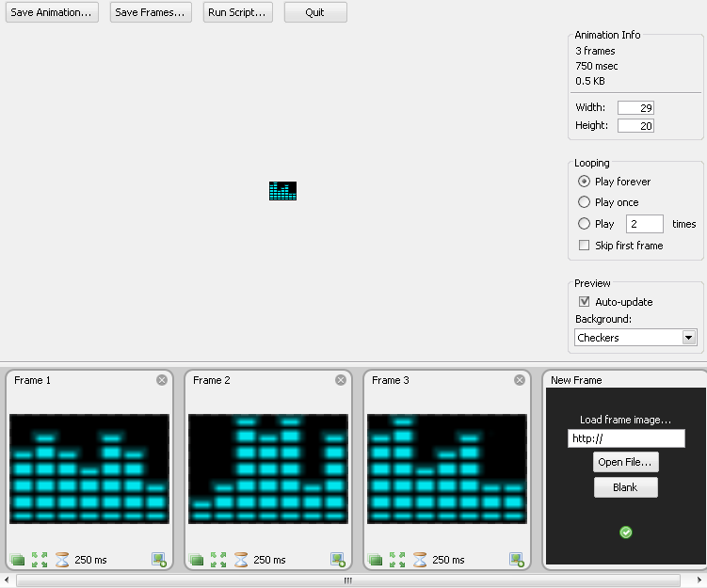Disable the Auto-update preview checkbox
Viewport: 707px width, 588px height.
pyautogui.click(x=585, y=302)
